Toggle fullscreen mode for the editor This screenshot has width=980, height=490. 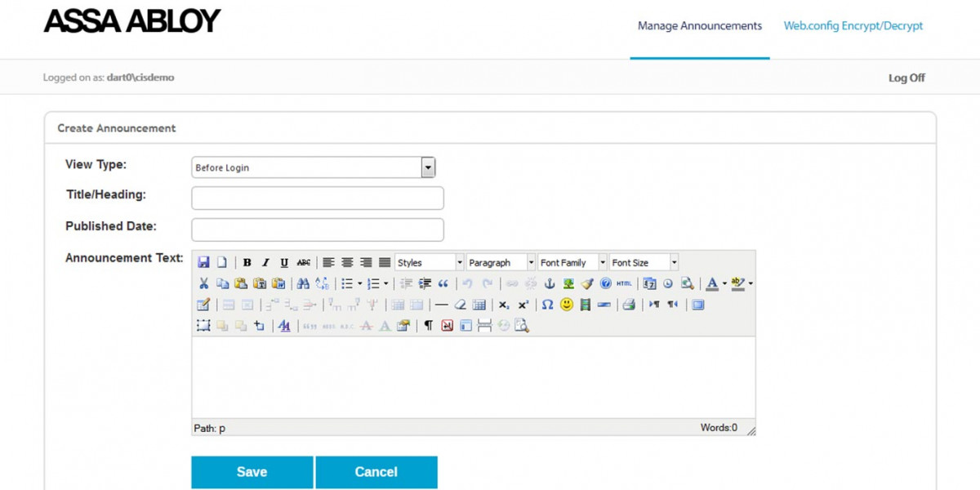pos(696,304)
